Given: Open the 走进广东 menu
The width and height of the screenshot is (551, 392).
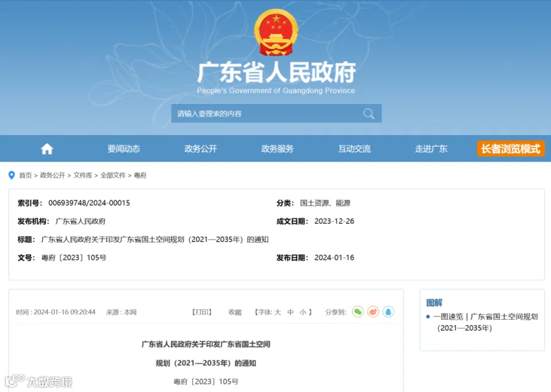Looking at the screenshot, I should (x=431, y=149).
